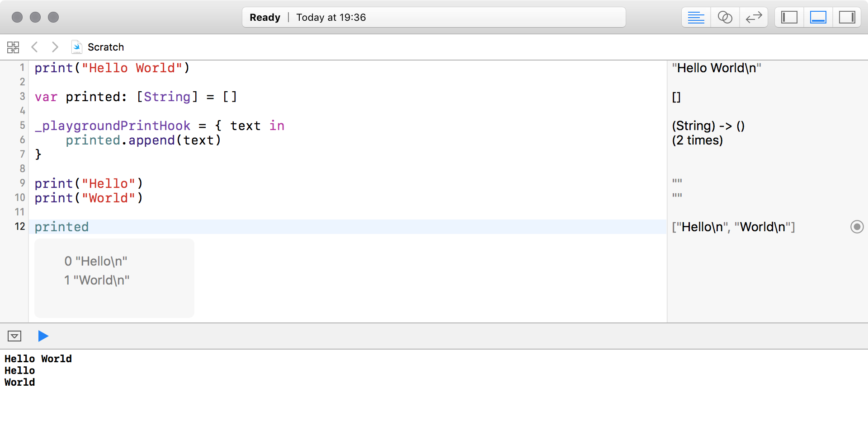Toggle the Utilities right panel
868x439 pixels.
tap(847, 18)
